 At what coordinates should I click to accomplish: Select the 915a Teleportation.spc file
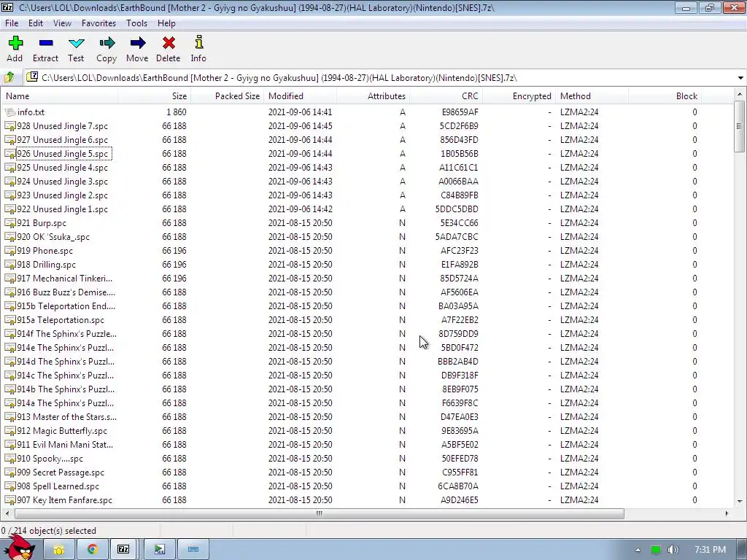tap(61, 320)
